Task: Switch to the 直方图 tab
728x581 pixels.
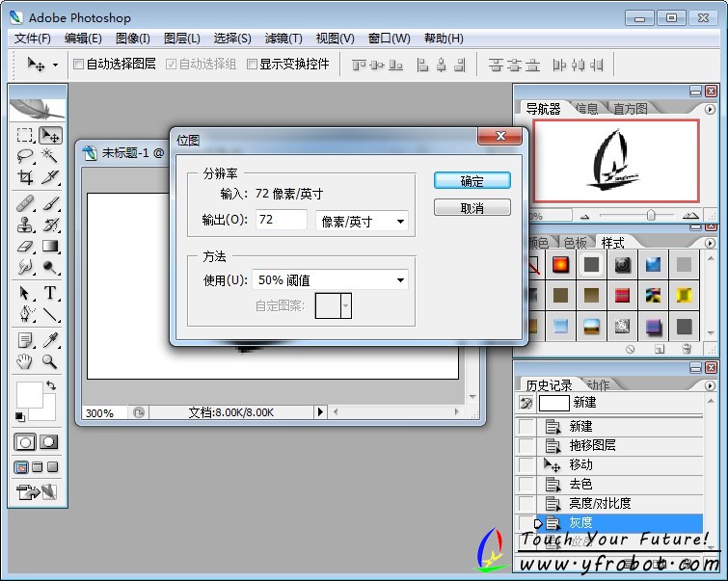Action: click(630, 109)
